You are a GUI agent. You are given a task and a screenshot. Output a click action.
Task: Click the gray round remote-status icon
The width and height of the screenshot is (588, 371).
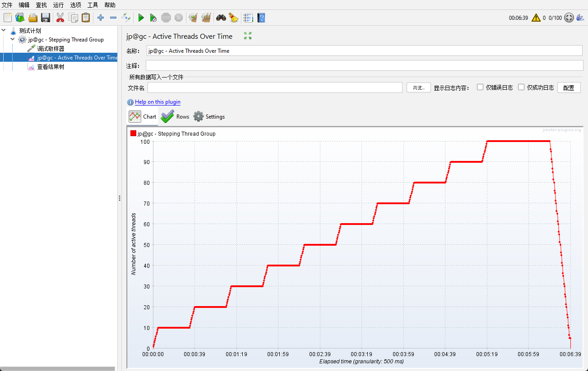[x=569, y=18]
